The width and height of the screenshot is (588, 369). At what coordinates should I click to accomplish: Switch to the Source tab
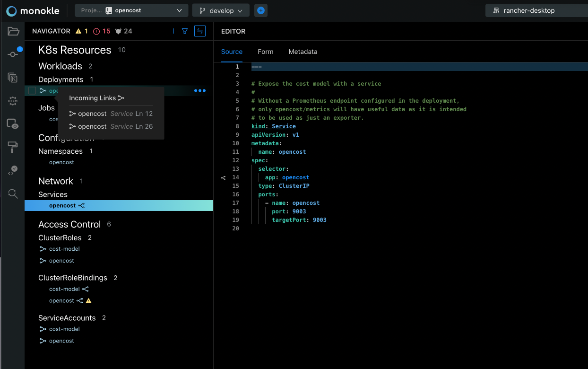coord(232,52)
